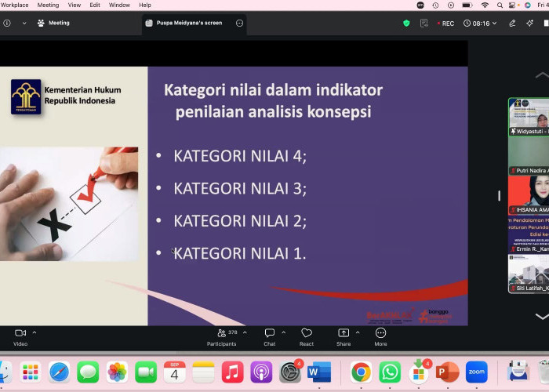Open the View menu
Image resolution: width=549 pixels, height=392 pixels.
75,5
